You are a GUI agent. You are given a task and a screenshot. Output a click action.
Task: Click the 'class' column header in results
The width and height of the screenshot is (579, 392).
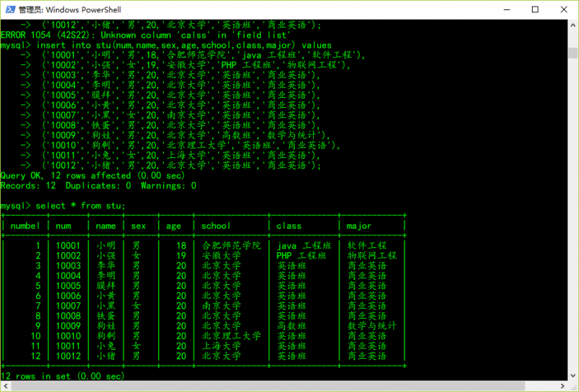(288, 225)
